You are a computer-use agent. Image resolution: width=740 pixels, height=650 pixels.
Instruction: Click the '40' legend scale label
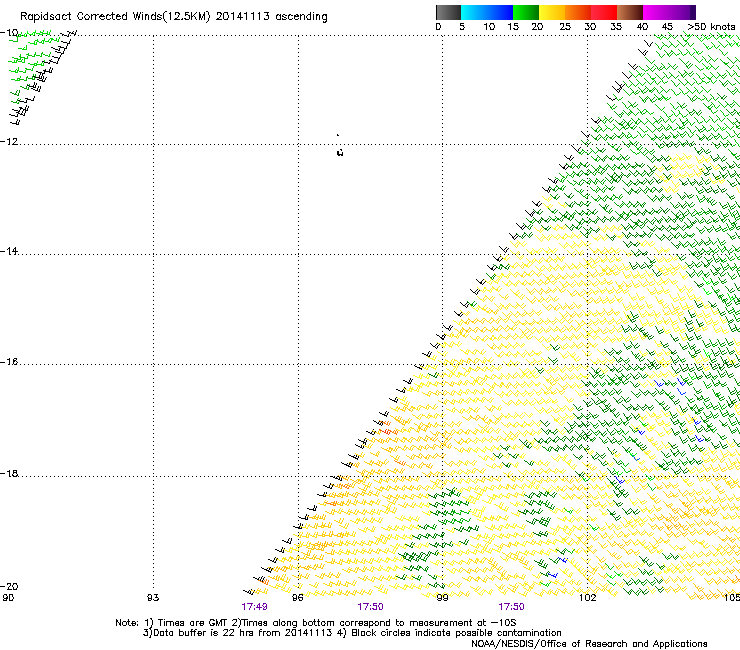click(642, 27)
